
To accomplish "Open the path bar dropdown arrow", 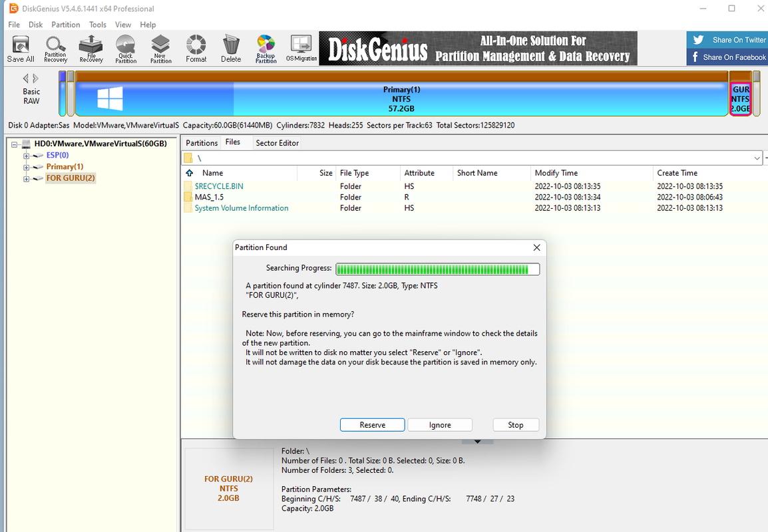I will pos(757,158).
